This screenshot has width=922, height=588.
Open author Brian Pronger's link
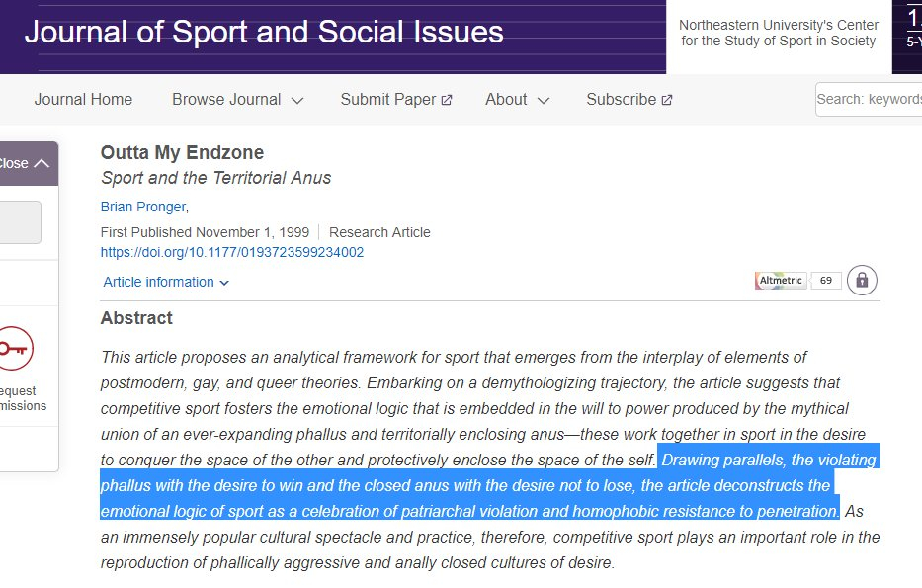click(x=142, y=207)
